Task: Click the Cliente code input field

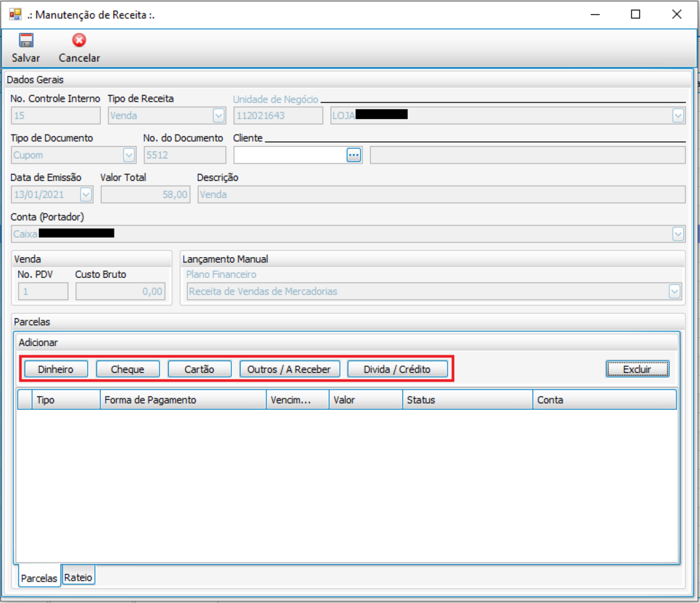Action: pyautogui.click(x=290, y=155)
